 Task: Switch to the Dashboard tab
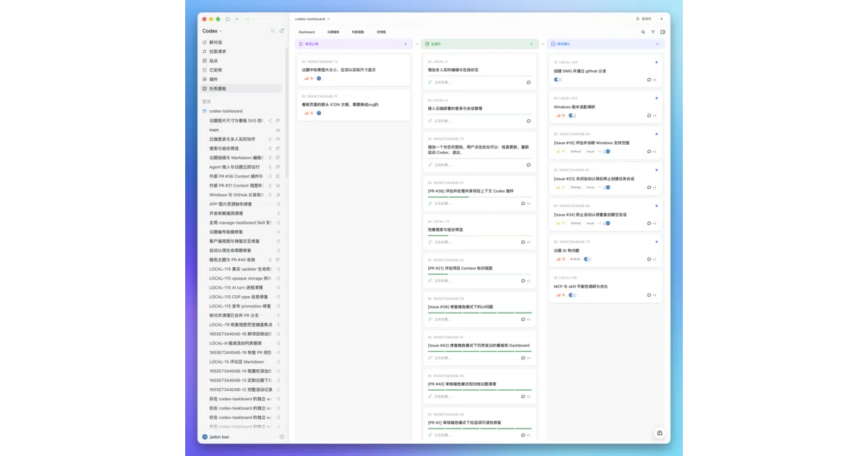307,32
